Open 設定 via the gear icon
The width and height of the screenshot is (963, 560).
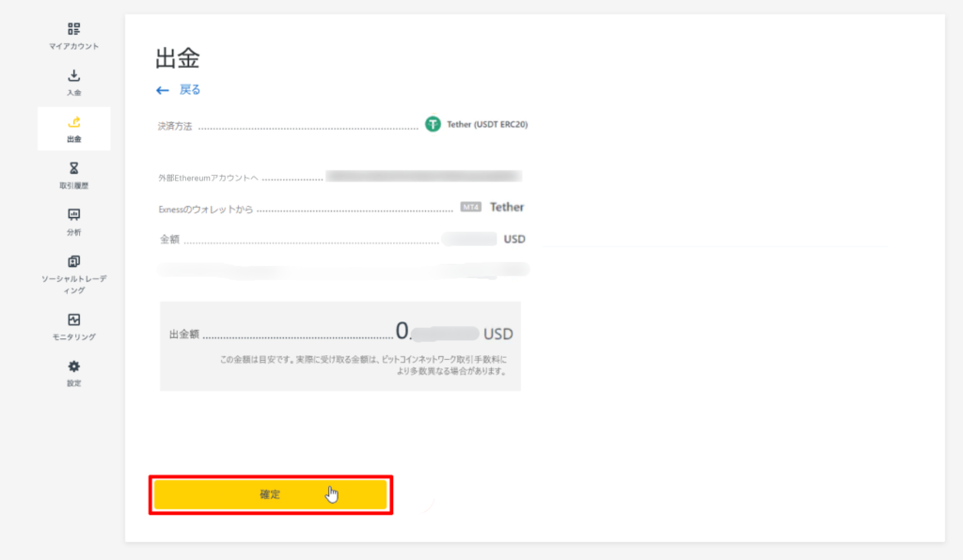click(x=73, y=366)
